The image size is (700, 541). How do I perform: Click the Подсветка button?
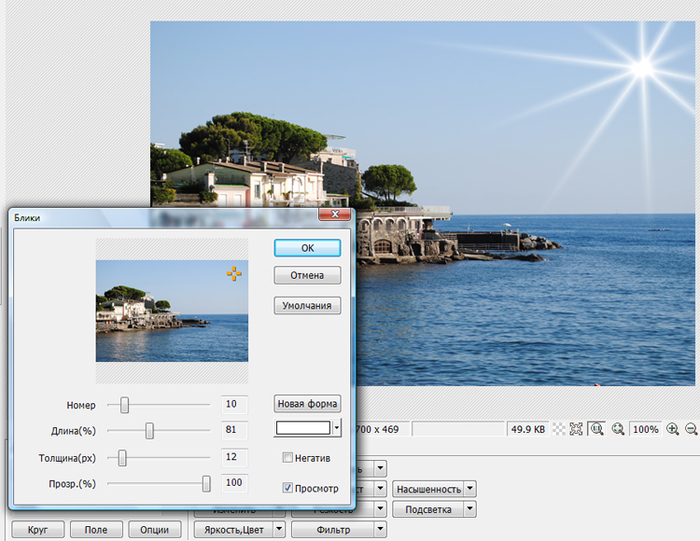click(x=429, y=509)
